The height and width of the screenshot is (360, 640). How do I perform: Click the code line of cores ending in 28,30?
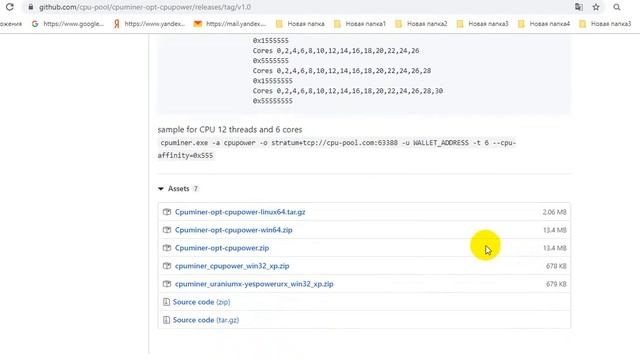[x=348, y=91]
